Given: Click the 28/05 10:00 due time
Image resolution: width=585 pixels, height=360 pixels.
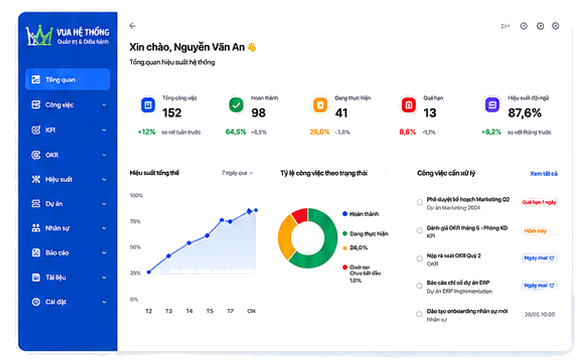Looking at the screenshot, I should point(539,314).
